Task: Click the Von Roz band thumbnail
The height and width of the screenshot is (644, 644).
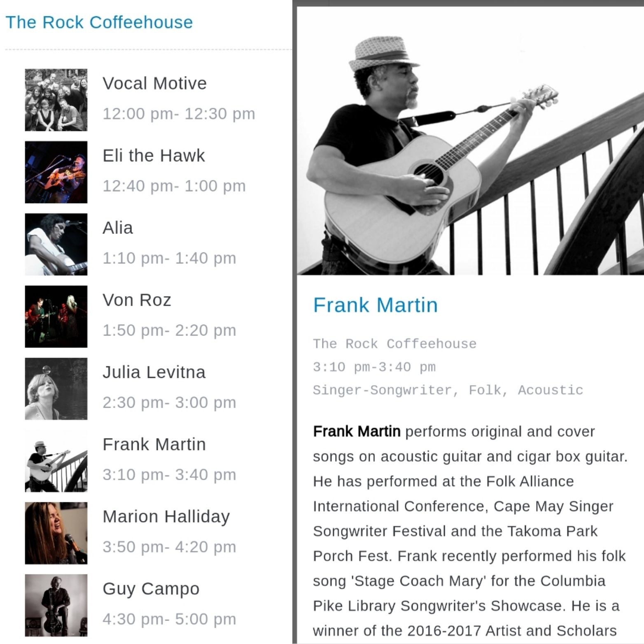Action: point(56,317)
